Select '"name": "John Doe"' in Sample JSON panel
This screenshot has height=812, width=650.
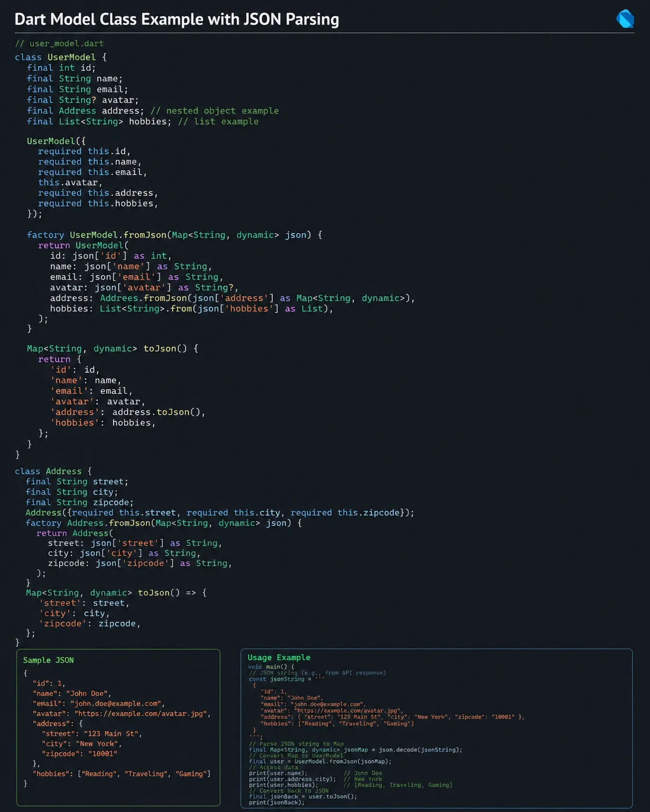click(72, 693)
